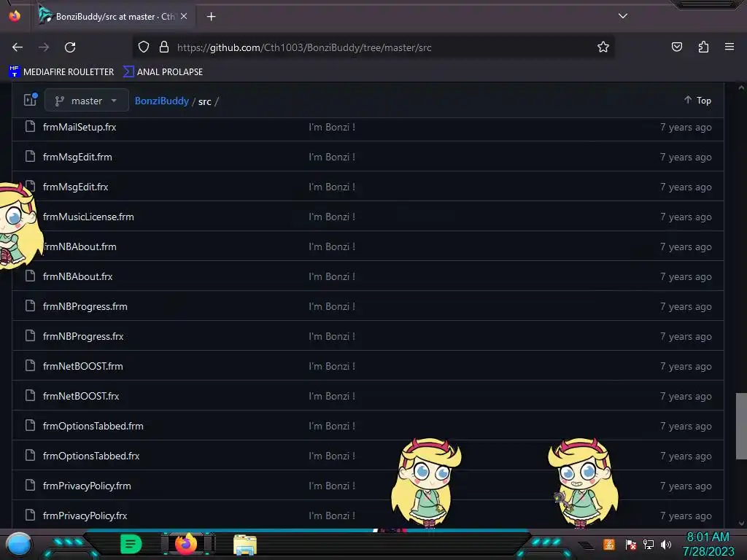Open file frmOptionsTabbed.frx
The image size is (747, 560).
coord(91,456)
